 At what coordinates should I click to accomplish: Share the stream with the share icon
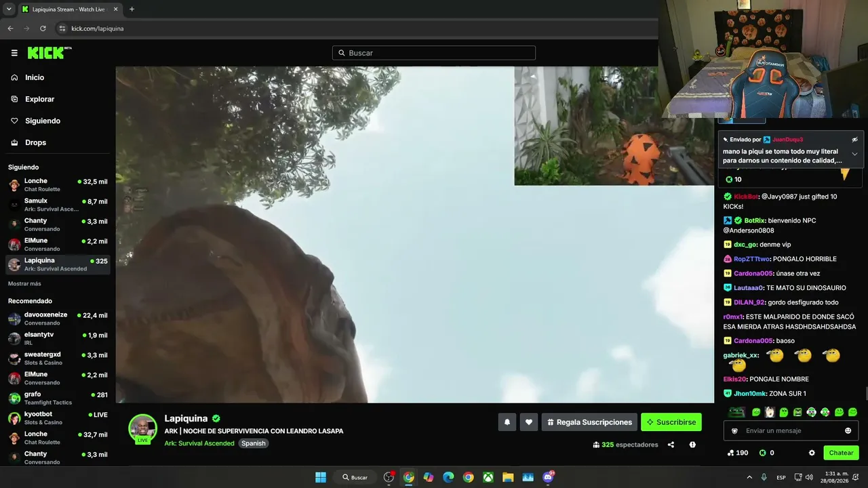click(x=671, y=445)
